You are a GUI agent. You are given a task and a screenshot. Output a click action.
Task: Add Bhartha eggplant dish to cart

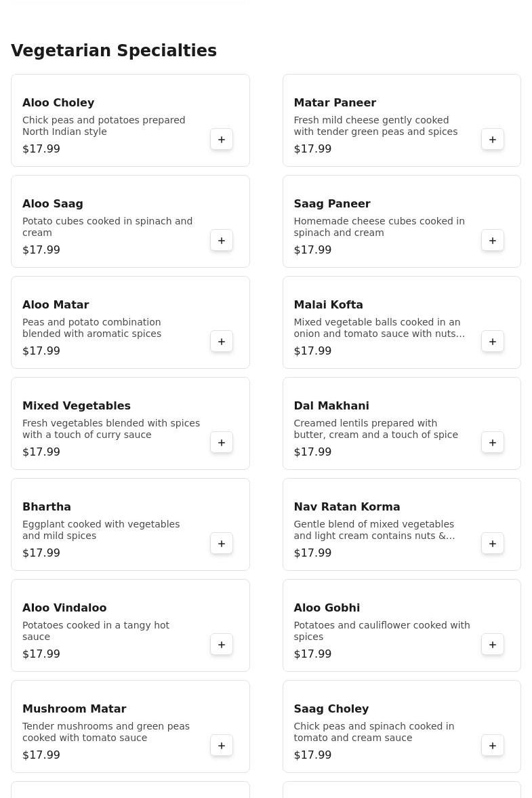pyautogui.click(x=222, y=544)
